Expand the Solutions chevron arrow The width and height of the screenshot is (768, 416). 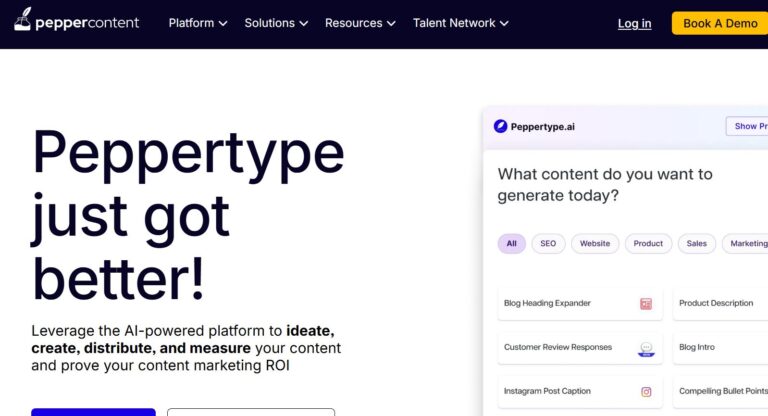coord(304,24)
